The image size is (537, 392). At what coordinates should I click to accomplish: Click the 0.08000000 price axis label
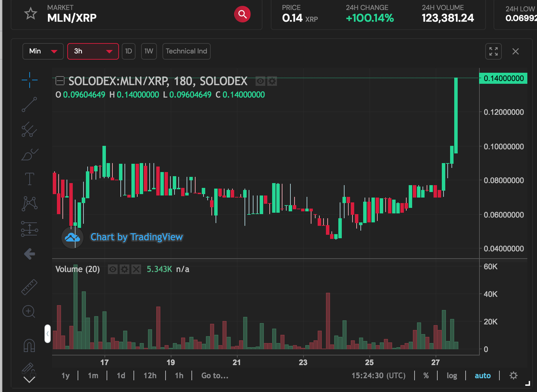pos(503,180)
